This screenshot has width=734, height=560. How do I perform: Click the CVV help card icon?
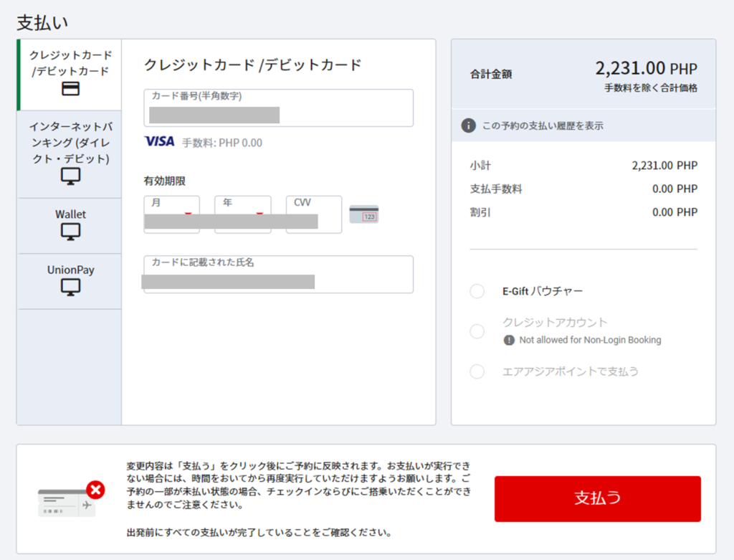[x=363, y=214]
